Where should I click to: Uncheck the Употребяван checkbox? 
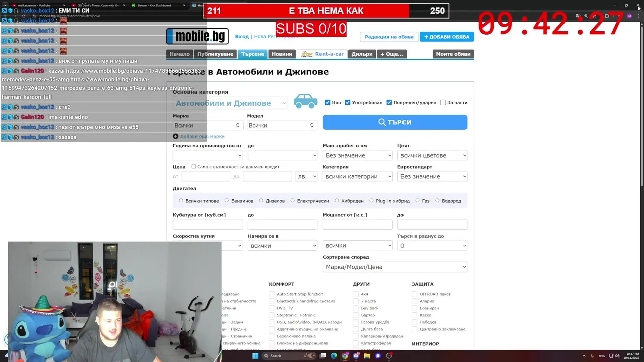[x=347, y=102]
